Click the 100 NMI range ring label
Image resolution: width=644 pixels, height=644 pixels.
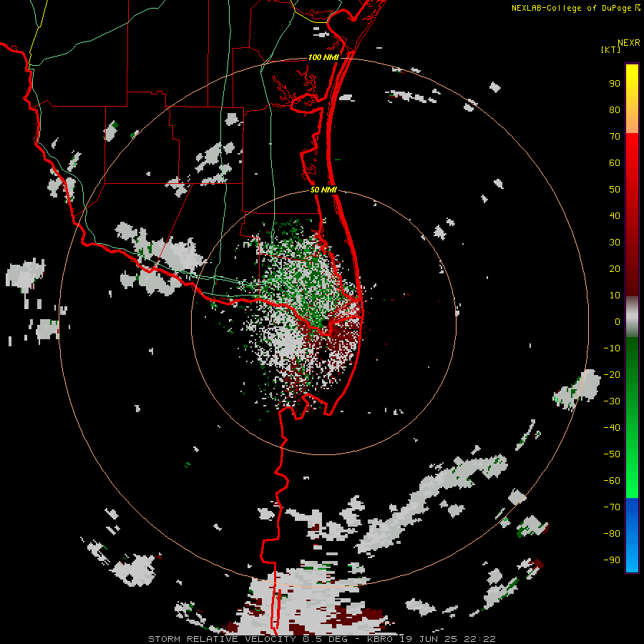pos(323,57)
